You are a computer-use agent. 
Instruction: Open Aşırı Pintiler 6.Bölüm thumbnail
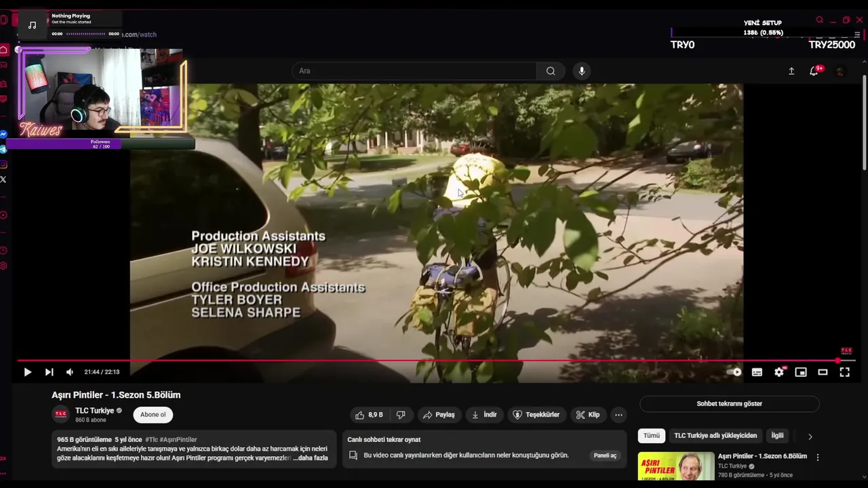676,466
